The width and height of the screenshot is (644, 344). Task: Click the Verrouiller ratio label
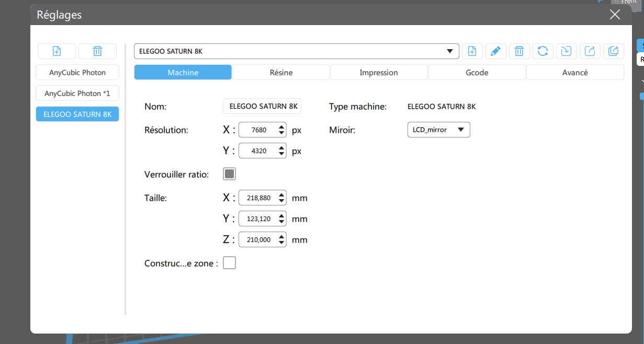pyautogui.click(x=177, y=175)
